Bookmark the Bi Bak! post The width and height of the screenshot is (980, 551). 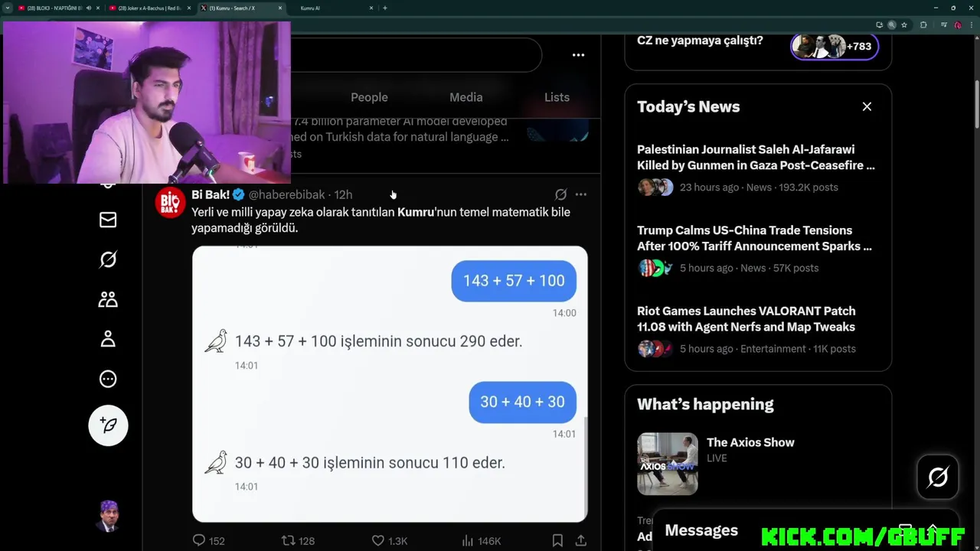click(557, 540)
